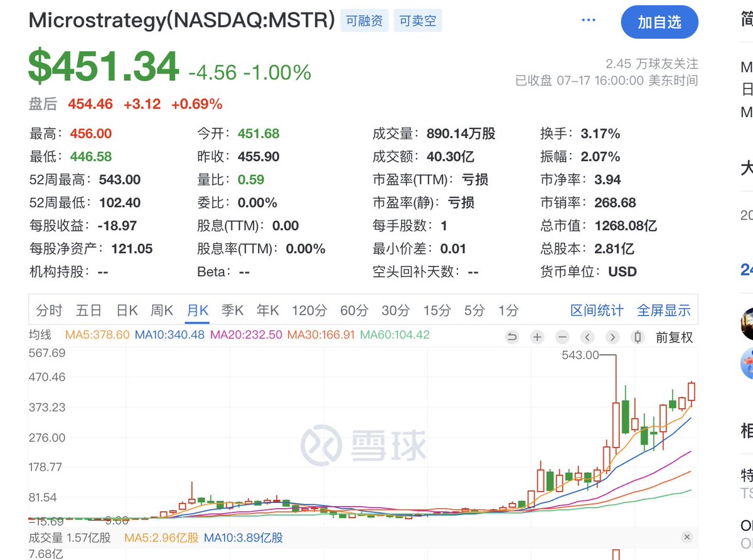The image size is (753, 560).
Task: Zoom in on the K-line chart with plus icon
Action: click(537, 337)
